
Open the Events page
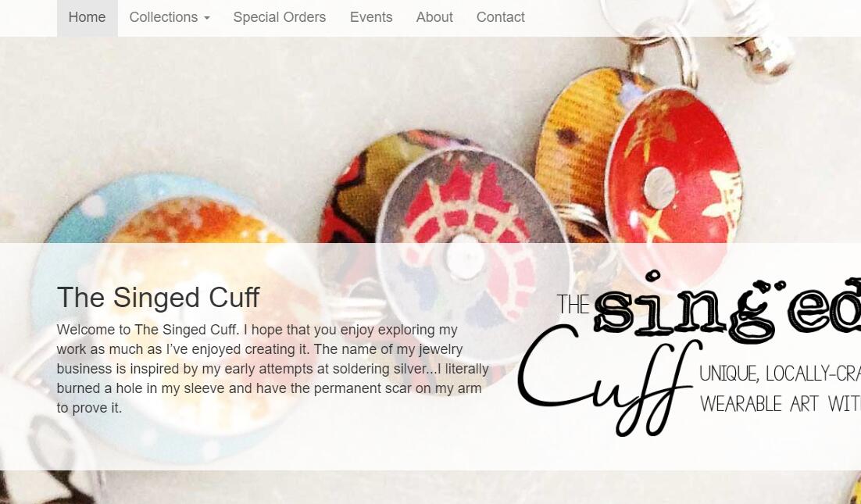[371, 17]
